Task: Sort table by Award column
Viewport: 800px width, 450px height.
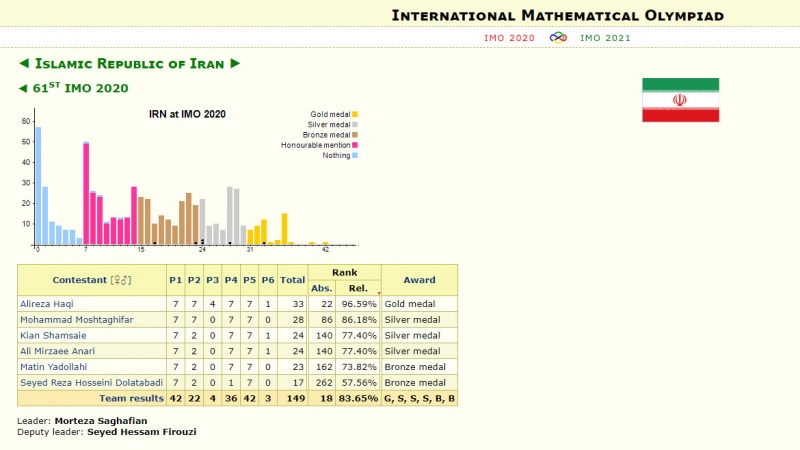Action: tap(418, 280)
